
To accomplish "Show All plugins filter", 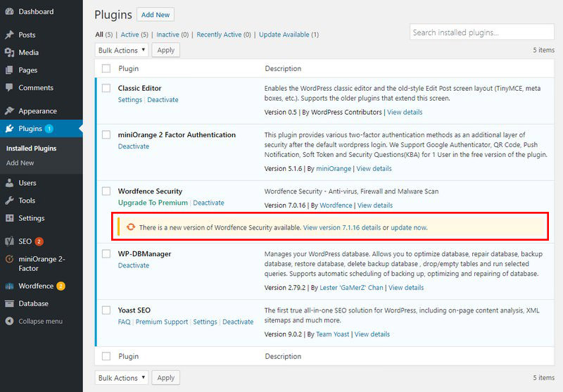I will click(99, 34).
